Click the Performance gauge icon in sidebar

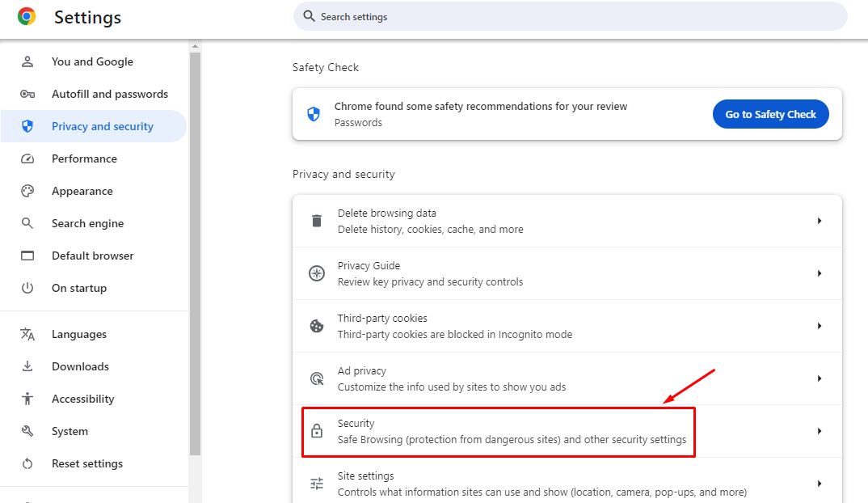point(27,159)
